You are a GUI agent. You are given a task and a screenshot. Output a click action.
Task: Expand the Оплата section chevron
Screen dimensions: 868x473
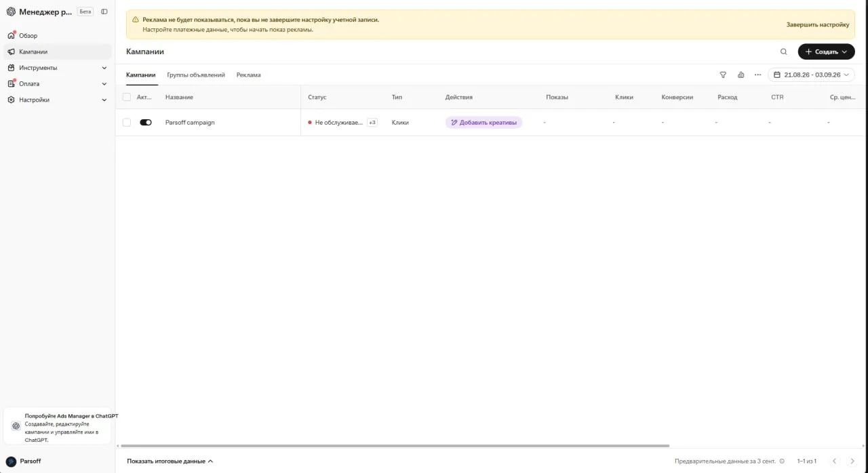click(104, 83)
